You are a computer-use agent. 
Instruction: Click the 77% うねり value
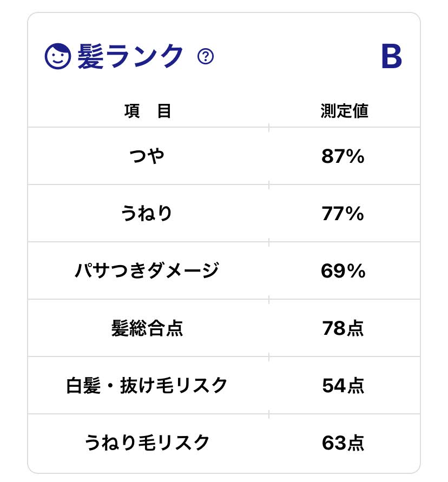pos(343,214)
